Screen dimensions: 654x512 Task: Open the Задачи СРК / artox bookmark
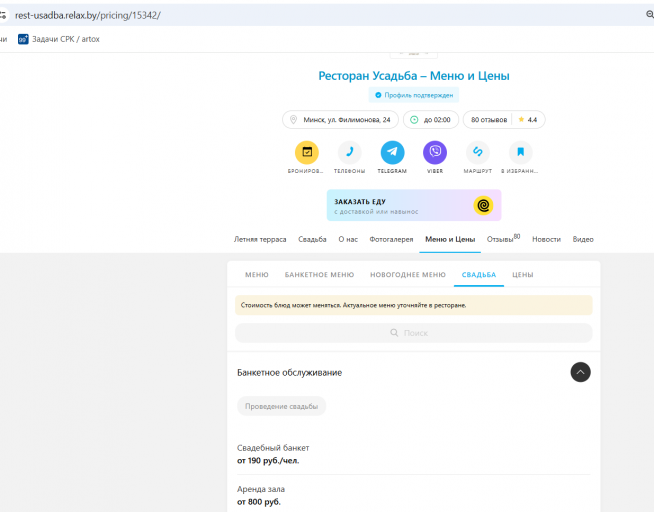click(x=59, y=39)
